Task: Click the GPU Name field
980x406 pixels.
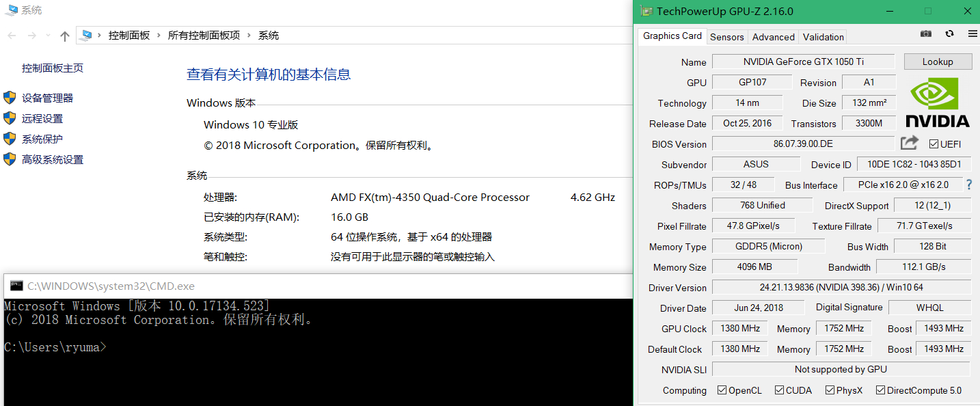Action: (803, 62)
